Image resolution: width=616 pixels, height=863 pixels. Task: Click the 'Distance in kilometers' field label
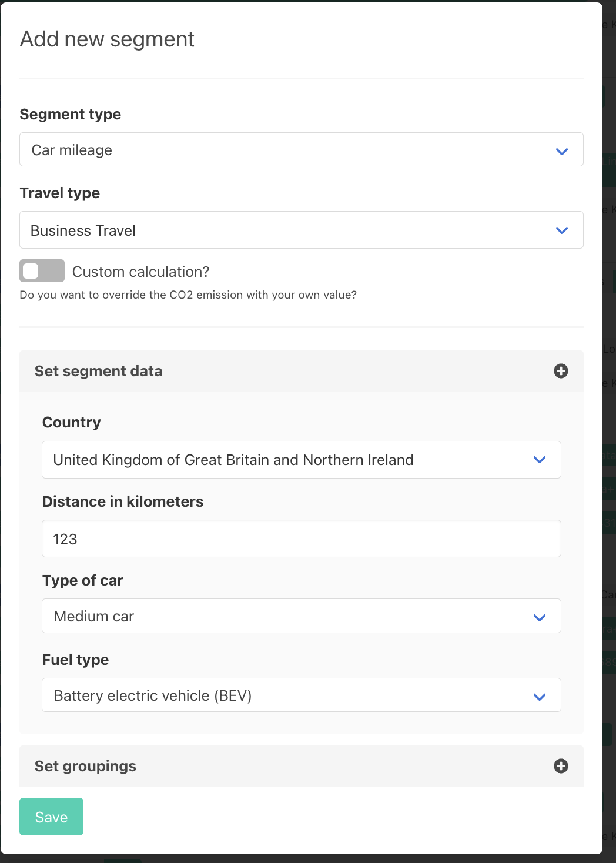123,501
